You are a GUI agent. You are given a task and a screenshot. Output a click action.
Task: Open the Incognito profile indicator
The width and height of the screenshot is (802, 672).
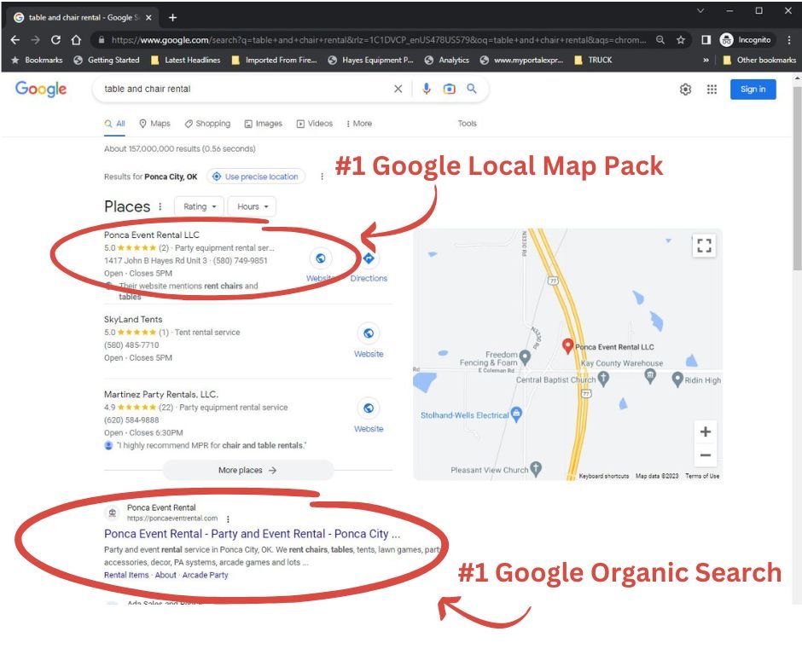(746, 40)
